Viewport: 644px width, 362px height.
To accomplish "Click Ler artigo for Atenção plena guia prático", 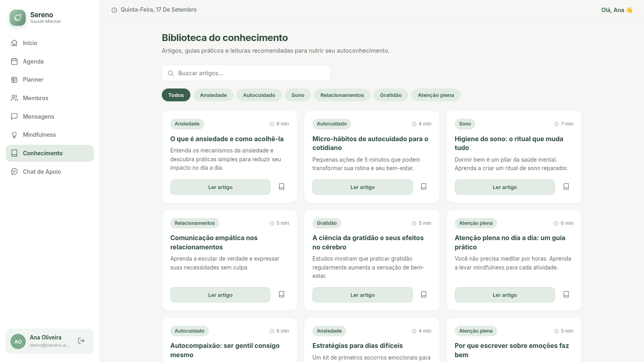I will [x=505, y=295].
